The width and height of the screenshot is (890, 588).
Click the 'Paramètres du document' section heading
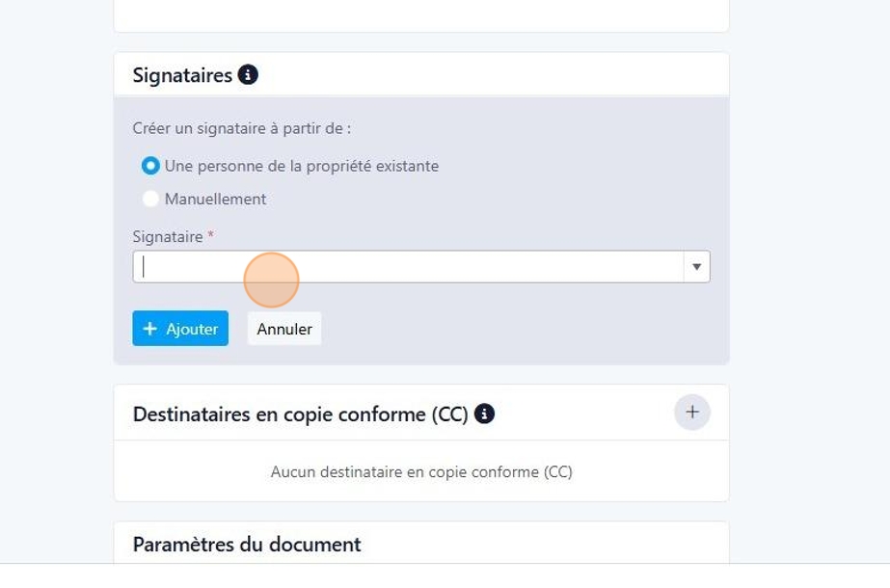(x=247, y=545)
